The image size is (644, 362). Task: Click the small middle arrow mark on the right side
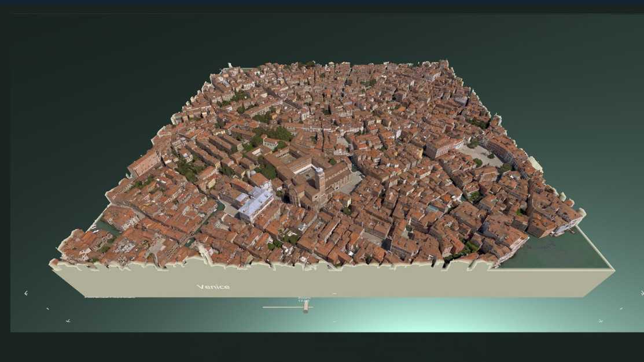(x=622, y=308)
